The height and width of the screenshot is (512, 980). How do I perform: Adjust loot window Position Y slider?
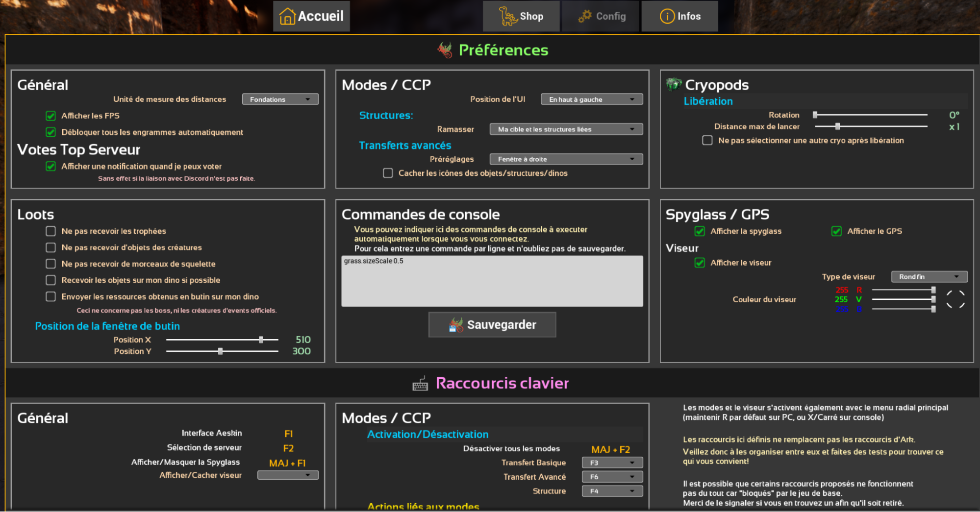[222, 351]
